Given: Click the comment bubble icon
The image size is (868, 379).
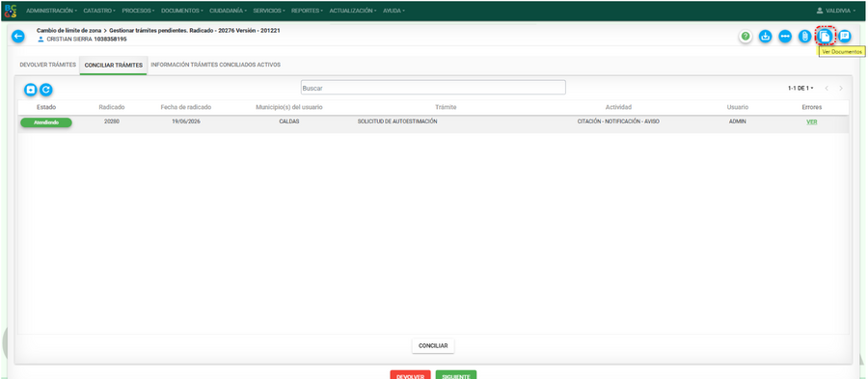Looking at the screenshot, I should 844,37.
